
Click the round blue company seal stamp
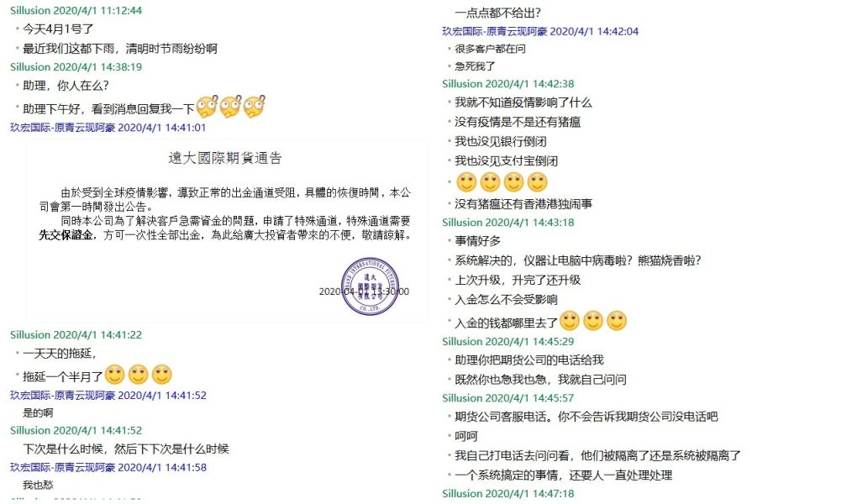(x=370, y=286)
